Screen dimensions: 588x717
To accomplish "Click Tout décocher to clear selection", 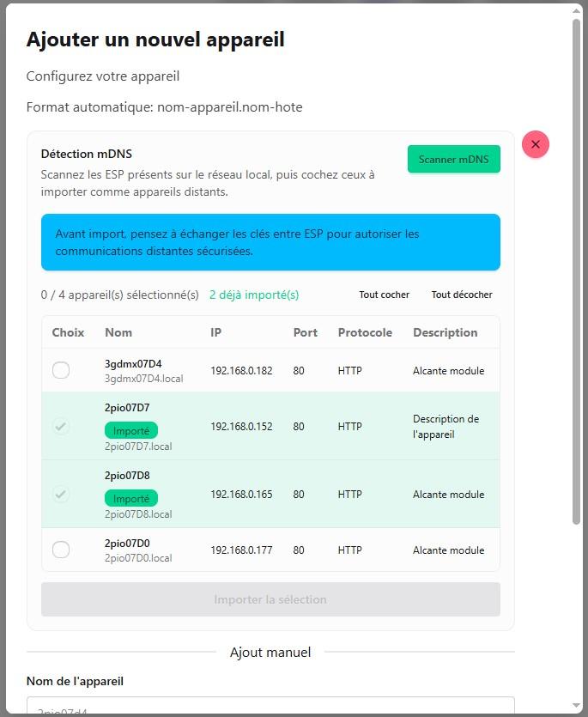I will [x=462, y=295].
